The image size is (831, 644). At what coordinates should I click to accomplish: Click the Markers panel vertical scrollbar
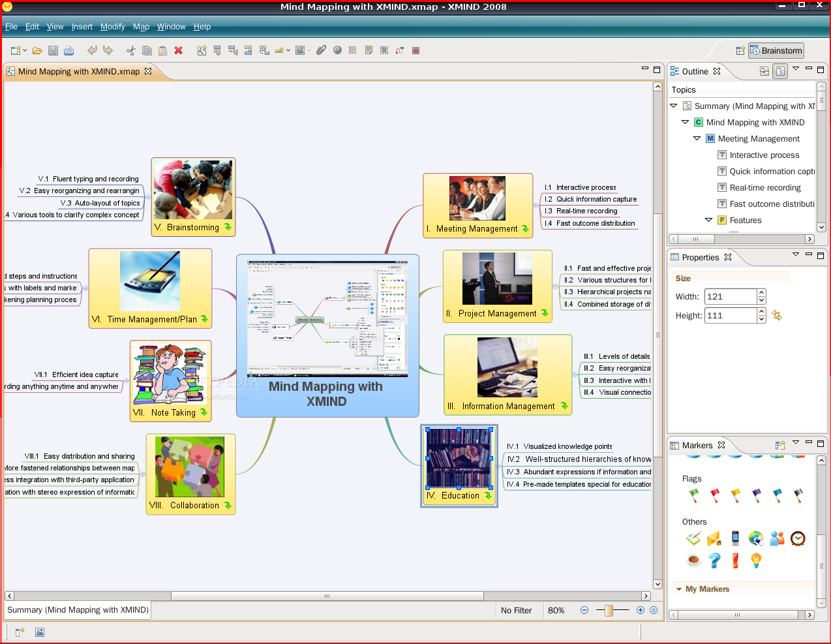click(x=821, y=531)
